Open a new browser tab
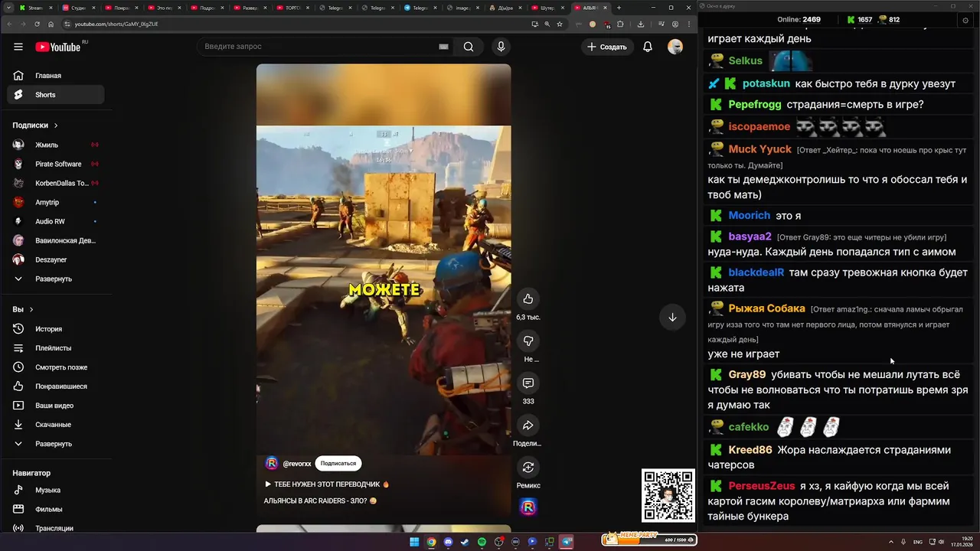Screen dimensions: 980x551 pos(618,8)
